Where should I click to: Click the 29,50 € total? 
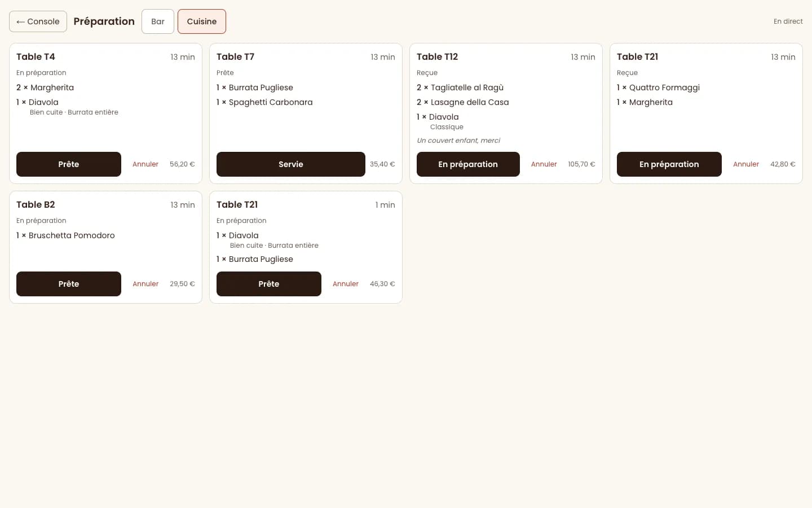pos(182,284)
